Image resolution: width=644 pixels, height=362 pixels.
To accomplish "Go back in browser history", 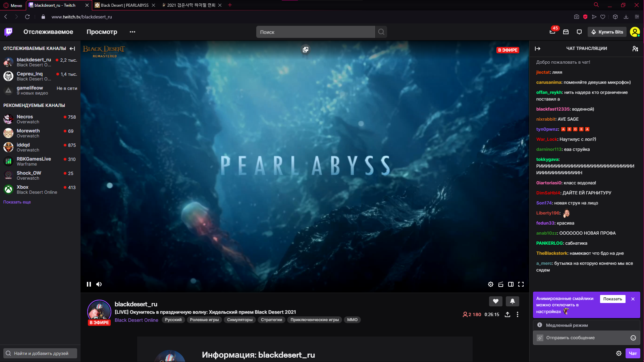I will coord(6,17).
